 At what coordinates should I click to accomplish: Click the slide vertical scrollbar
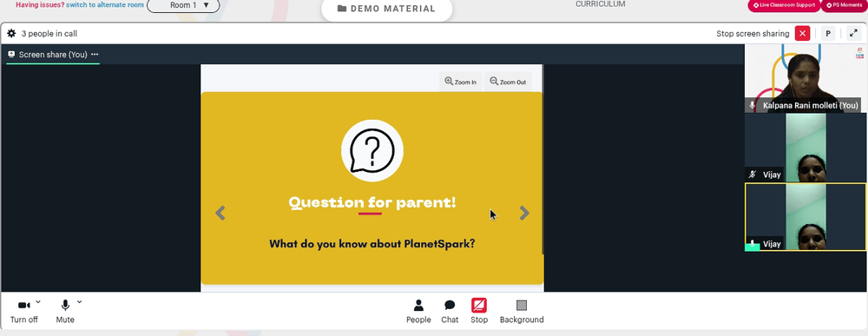[x=542, y=161]
